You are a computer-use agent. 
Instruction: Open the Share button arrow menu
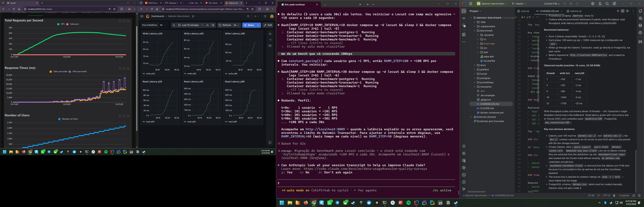tap(258, 25)
